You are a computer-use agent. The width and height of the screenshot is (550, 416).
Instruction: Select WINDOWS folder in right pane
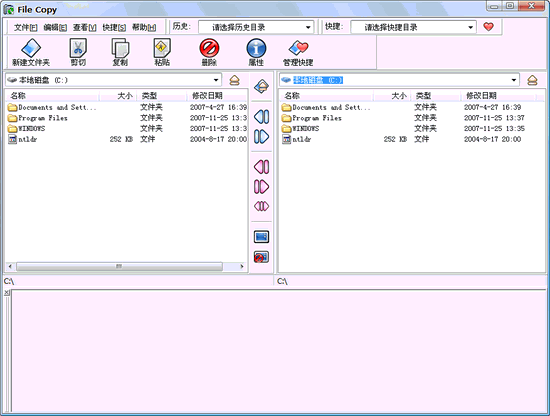pos(301,128)
